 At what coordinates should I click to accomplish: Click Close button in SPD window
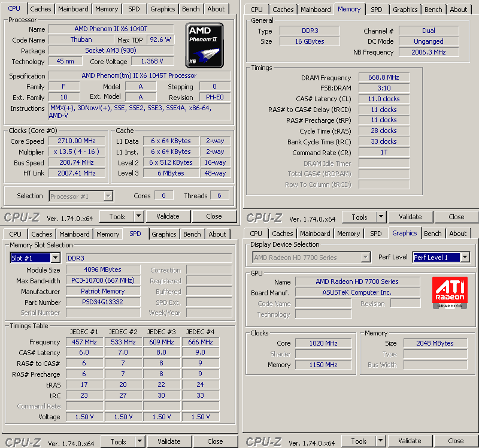click(215, 441)
